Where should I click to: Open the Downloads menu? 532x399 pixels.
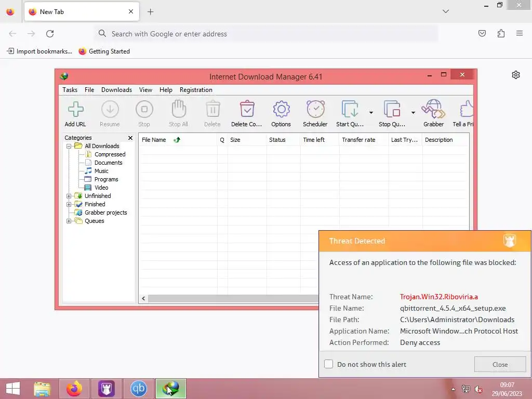pos(116,90)
